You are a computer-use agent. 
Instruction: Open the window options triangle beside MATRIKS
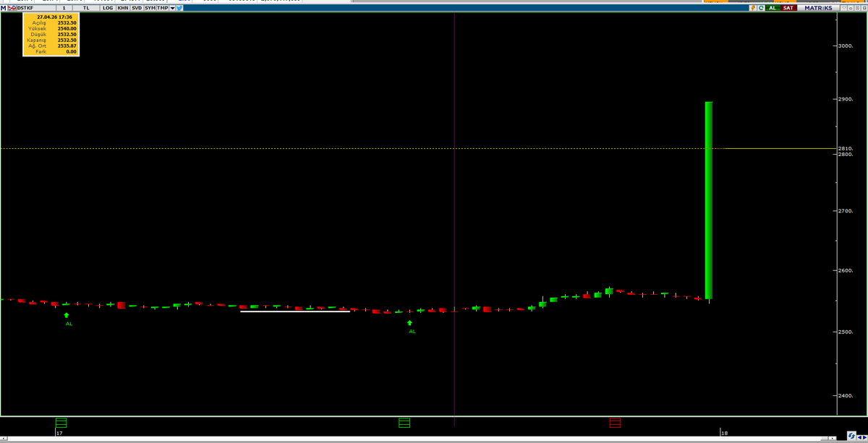(843, 8)
